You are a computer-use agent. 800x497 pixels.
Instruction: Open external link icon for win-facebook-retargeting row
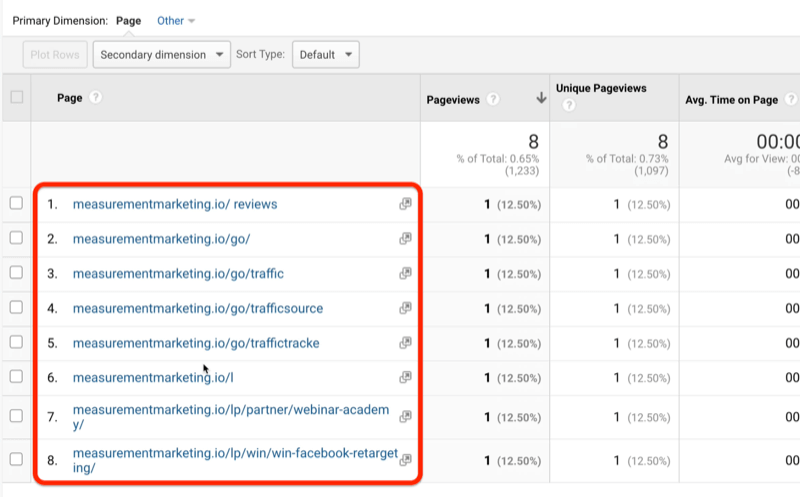(405, 460)
